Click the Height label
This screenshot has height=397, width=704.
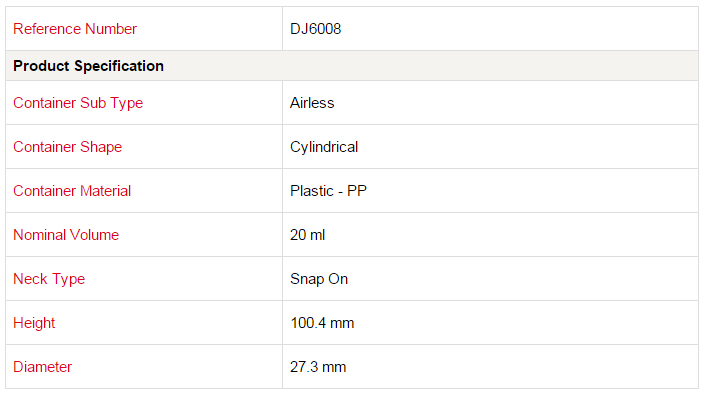click(34, 323)
